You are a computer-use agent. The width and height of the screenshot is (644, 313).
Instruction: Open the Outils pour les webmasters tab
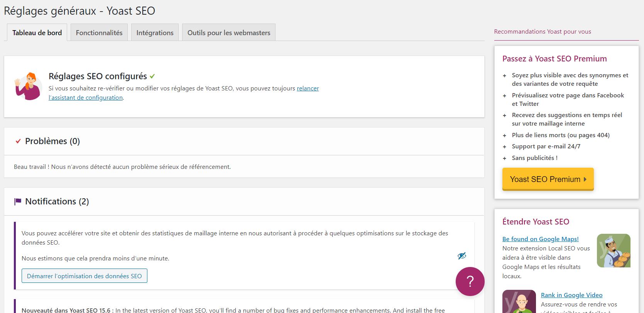(x=229, y=32)
